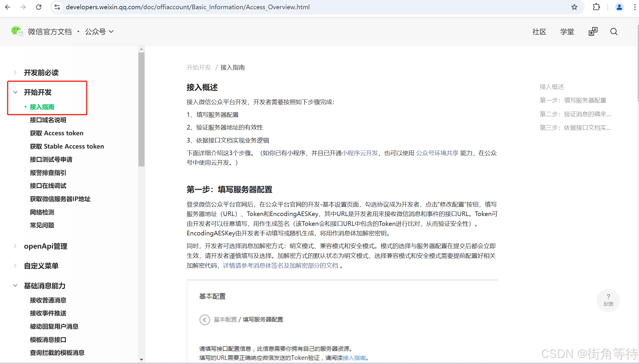Follow the 小程序云开发 link
The height and width of the screenshot is (364, 639).
coord(360,153)
